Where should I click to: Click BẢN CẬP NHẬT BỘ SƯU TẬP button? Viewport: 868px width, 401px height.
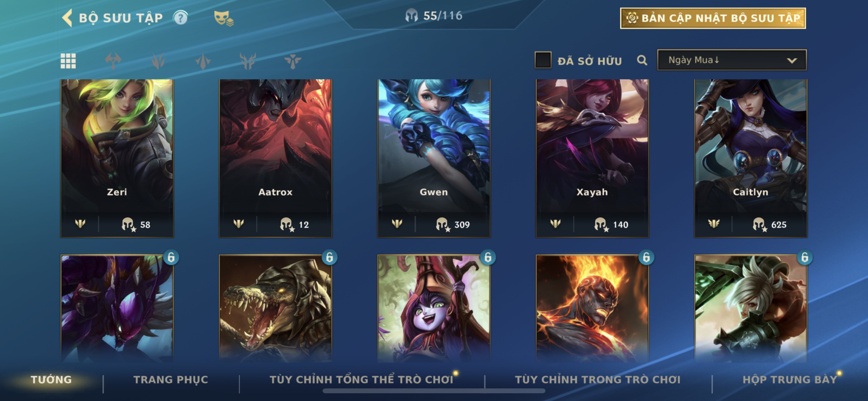[x=713, y=18]
